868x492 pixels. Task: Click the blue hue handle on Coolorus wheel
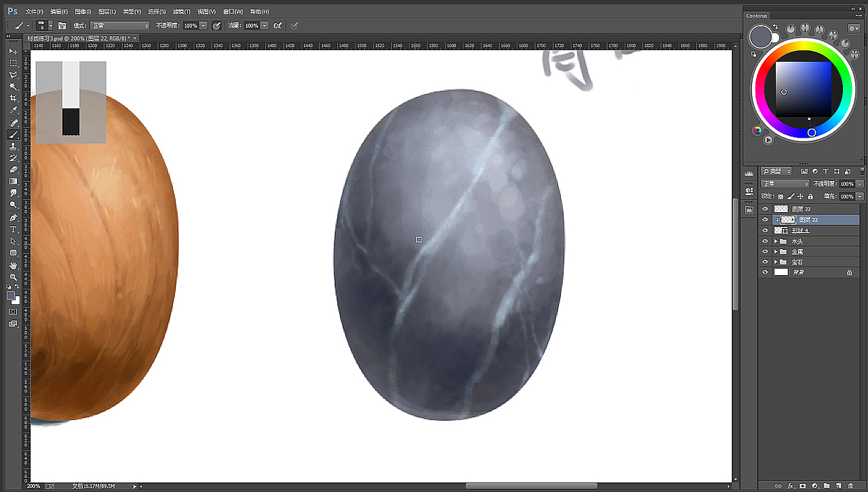pyautogui.click(x=812, y=133)
